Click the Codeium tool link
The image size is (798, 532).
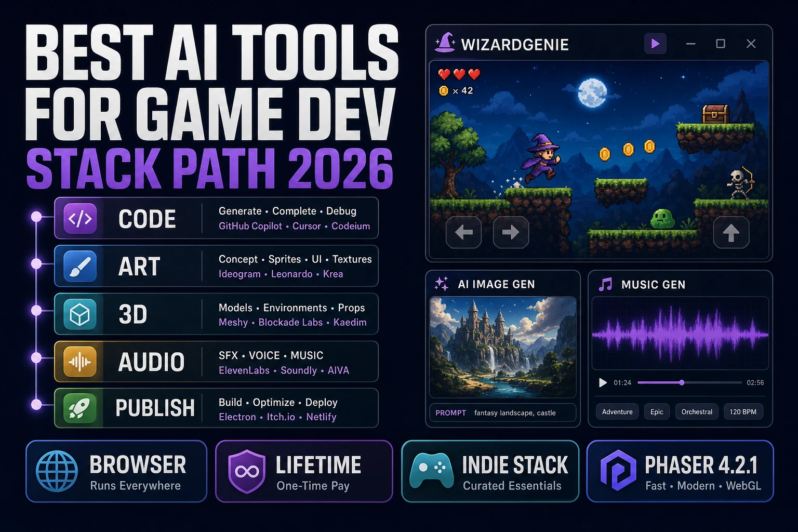pyautogui.click(x=351, y=226)
